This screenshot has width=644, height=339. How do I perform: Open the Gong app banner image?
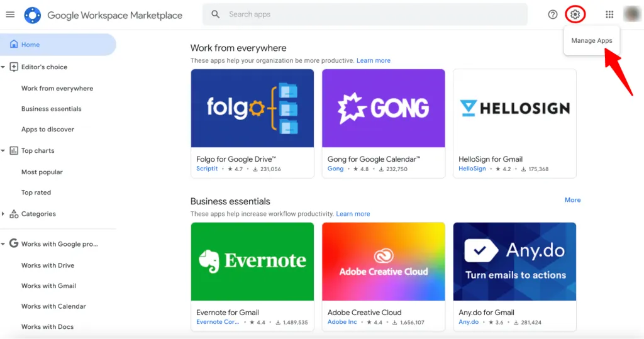click(383, 108)
